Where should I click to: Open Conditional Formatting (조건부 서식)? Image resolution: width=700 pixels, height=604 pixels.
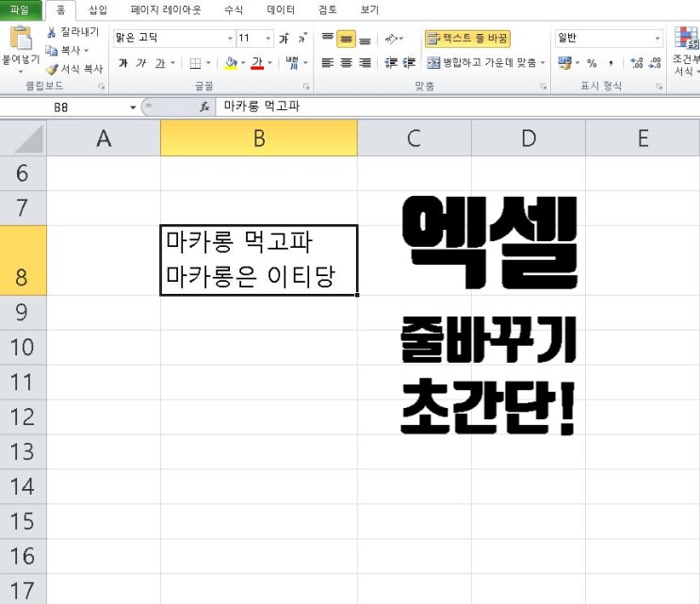tap(686, 51)
